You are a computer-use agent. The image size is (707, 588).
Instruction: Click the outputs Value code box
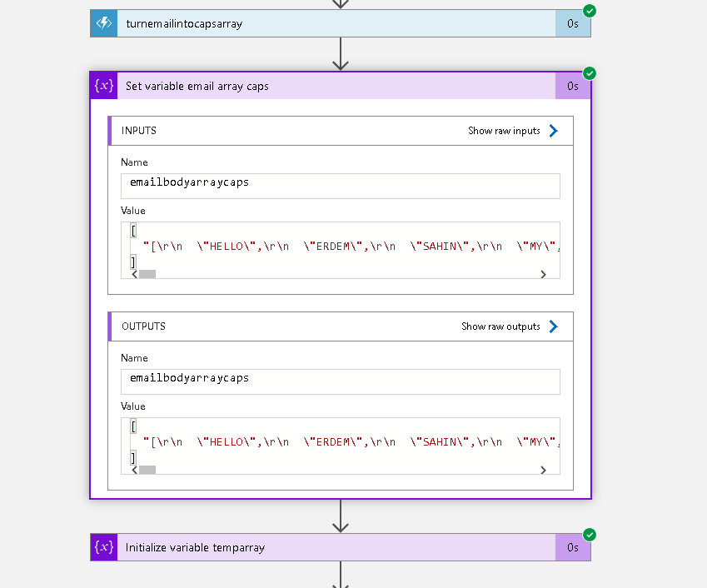pos(341,446)
